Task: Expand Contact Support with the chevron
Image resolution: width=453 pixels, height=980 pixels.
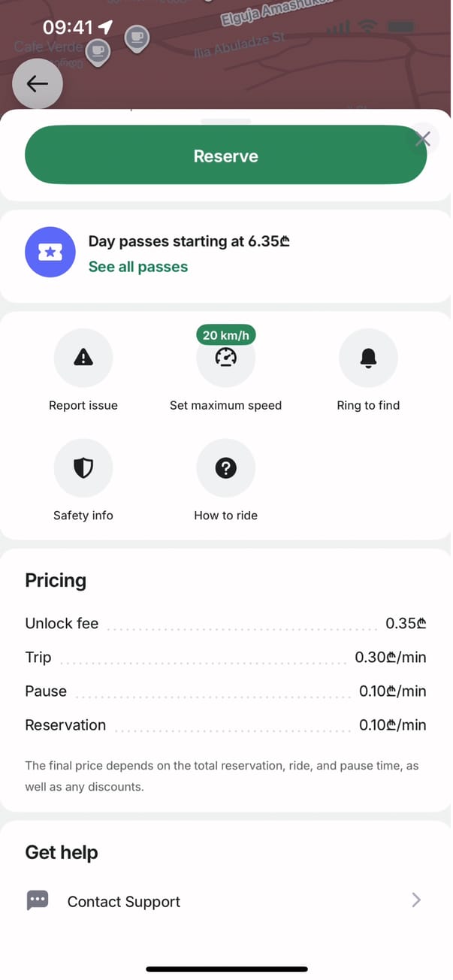Action: pyautogui.click(x=416, y=900)
